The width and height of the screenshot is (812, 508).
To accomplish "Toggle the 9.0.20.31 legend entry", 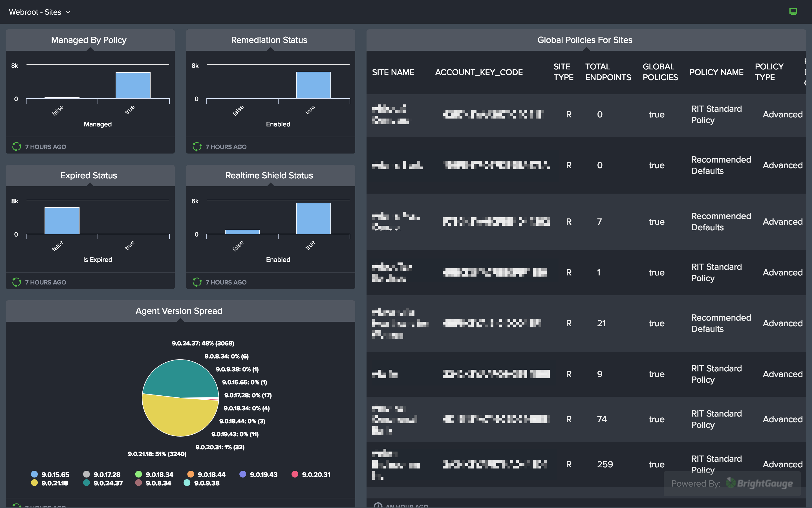I will tap(311, 474).
